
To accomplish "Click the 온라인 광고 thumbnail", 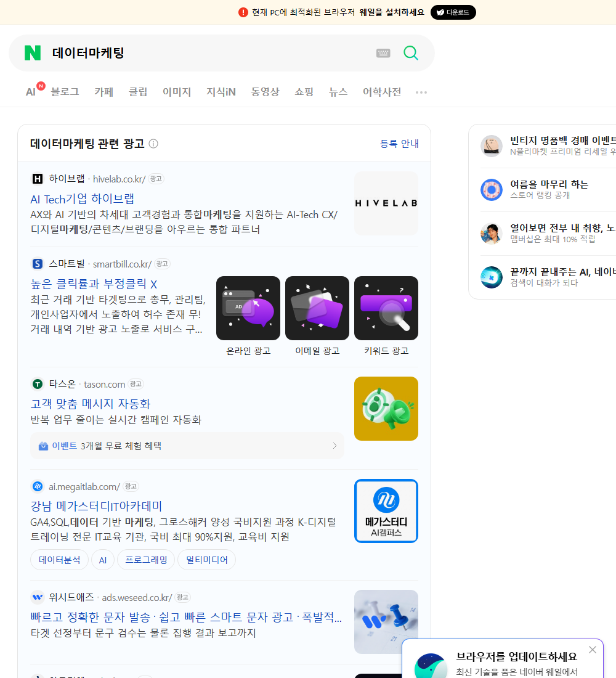I will [248, 308].
